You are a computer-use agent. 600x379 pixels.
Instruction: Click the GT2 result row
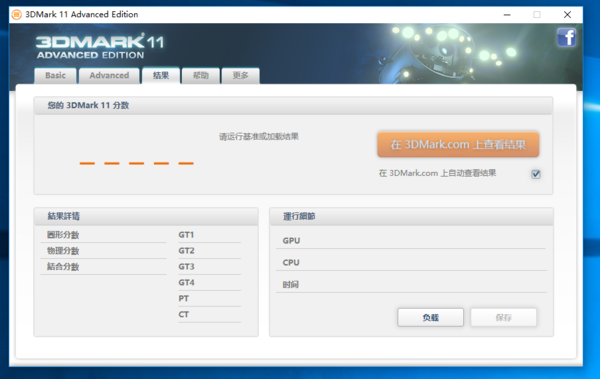tap(209, 251)
